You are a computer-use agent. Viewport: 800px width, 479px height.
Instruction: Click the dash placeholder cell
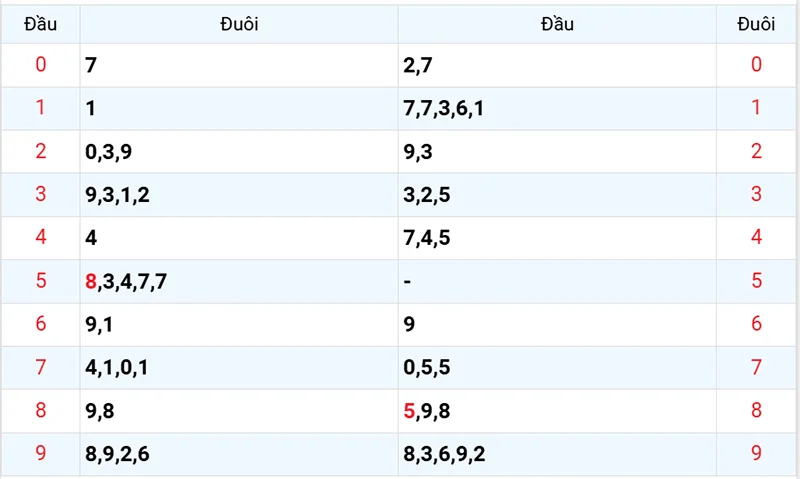click(x=408, y=281)
